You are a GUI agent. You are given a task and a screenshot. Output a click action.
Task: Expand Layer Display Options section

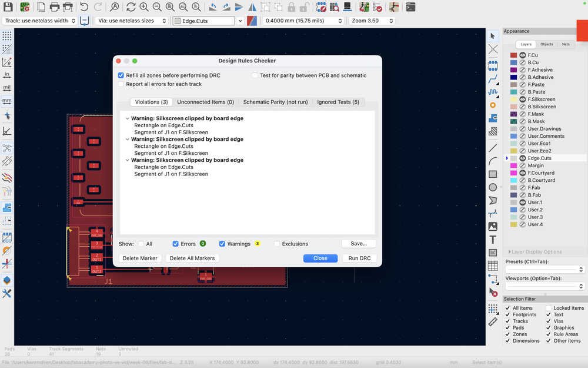pyautogui.click(x=534, y=252)
